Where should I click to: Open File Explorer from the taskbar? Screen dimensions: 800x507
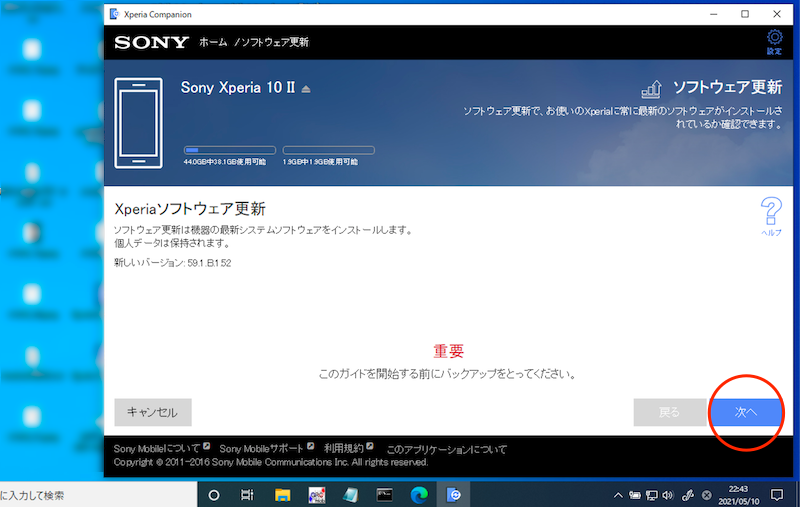coord(283,494)
